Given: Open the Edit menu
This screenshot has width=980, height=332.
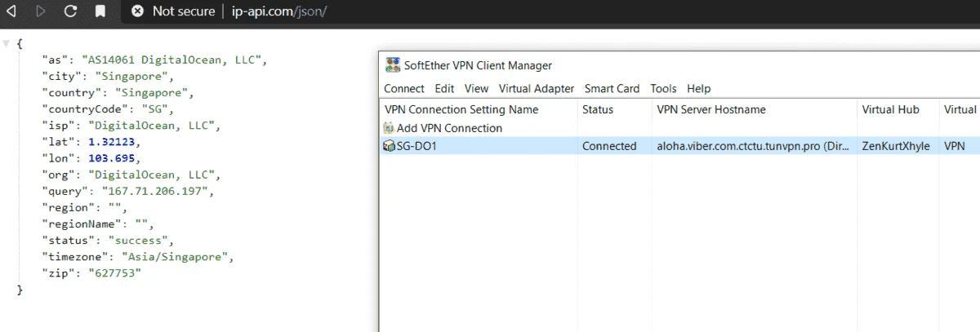Looking at the screenshot, I should [444, 88].
